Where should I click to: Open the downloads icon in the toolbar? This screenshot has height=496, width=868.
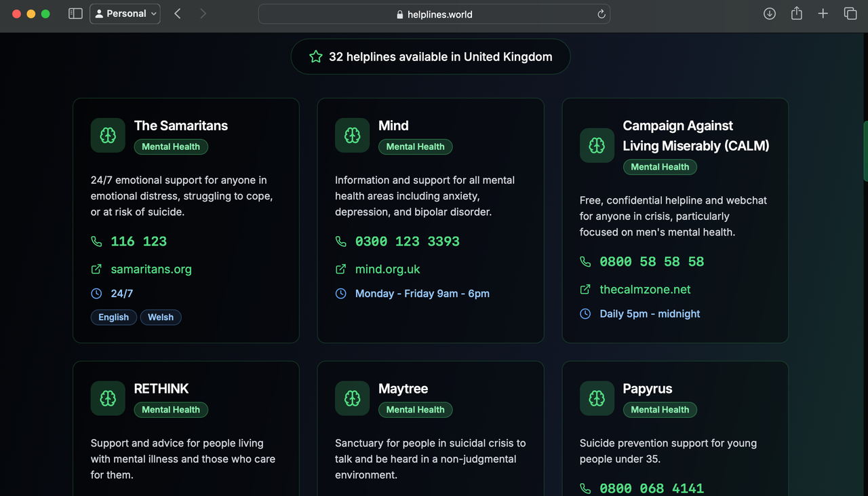point(770,14)
